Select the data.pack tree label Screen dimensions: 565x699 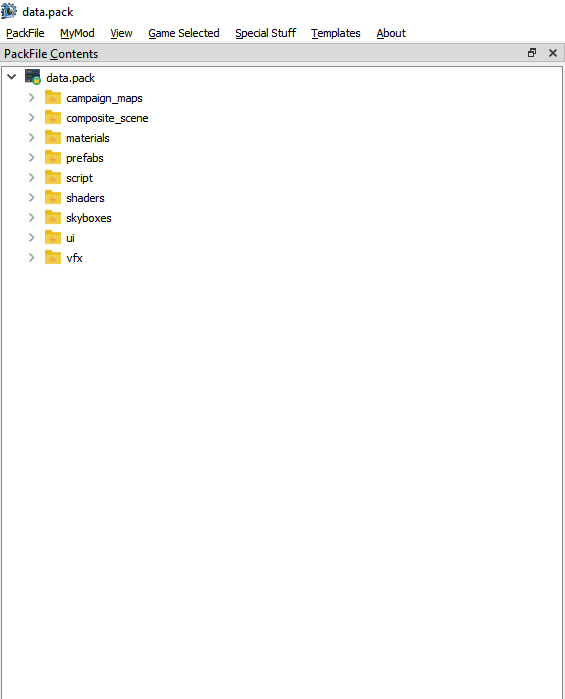point(70,78)
